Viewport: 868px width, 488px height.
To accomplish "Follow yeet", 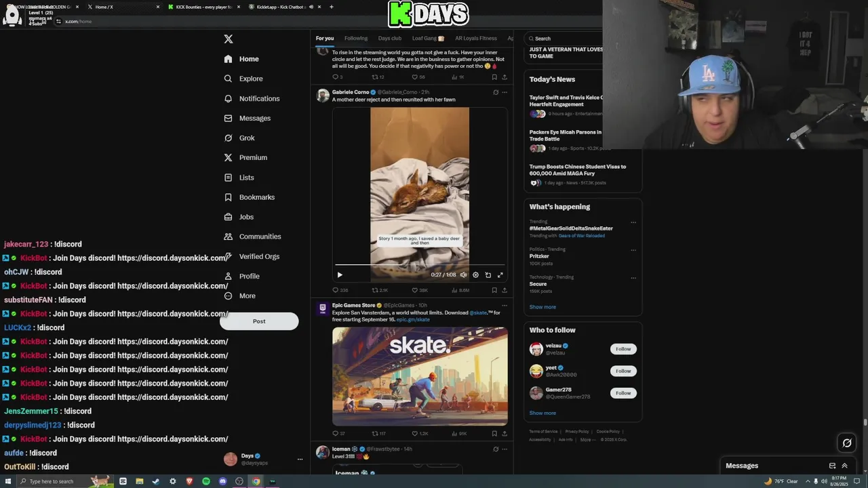I will tap(623, 371).
